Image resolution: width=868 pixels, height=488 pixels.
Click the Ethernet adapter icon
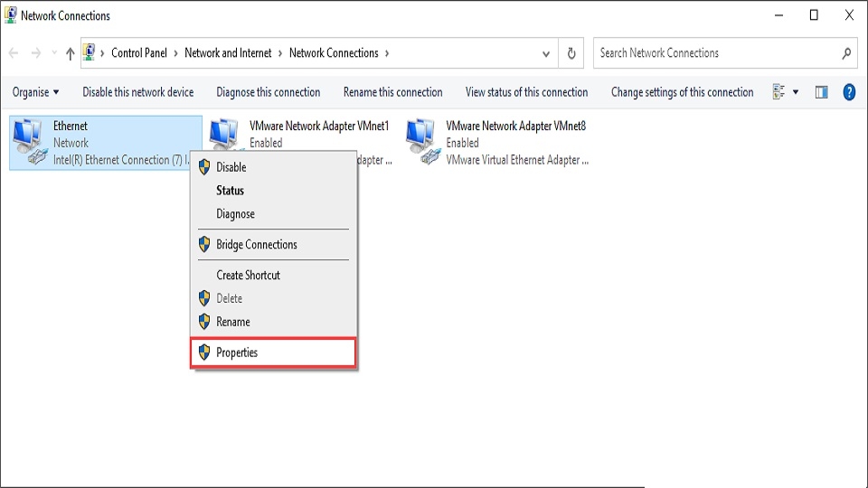[30, 142]
